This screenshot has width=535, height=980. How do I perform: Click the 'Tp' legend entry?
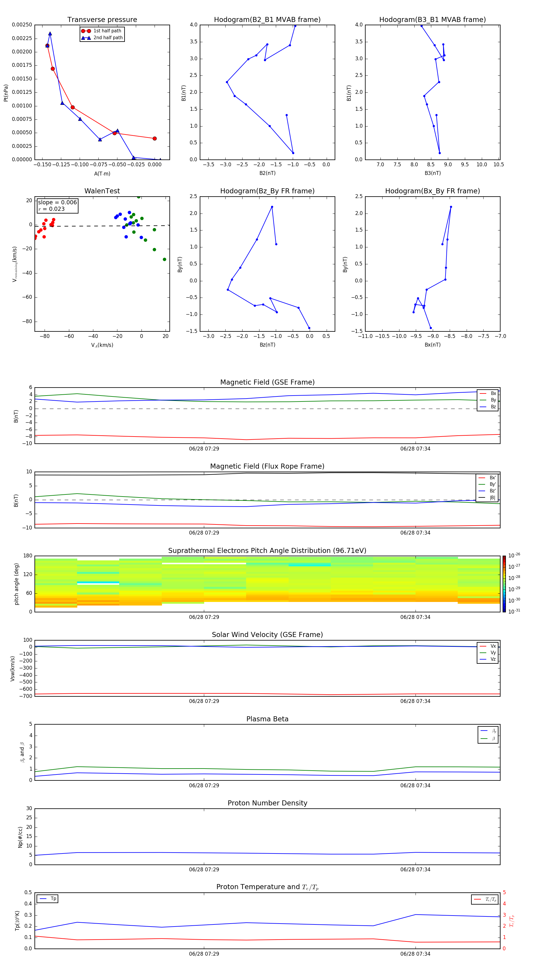(x=48, y=899)
